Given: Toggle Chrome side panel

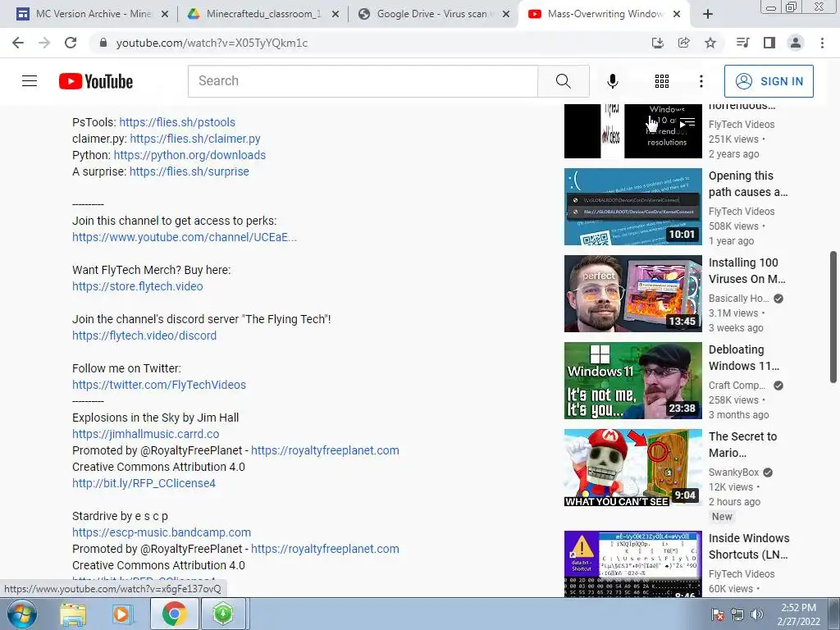Looking at the screenshot, I should tap(769, 43).
